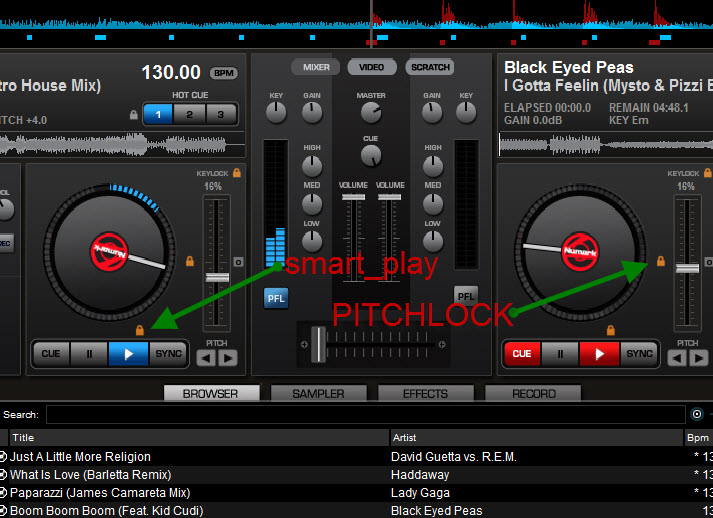Open search options target icon

pos(697,414)
